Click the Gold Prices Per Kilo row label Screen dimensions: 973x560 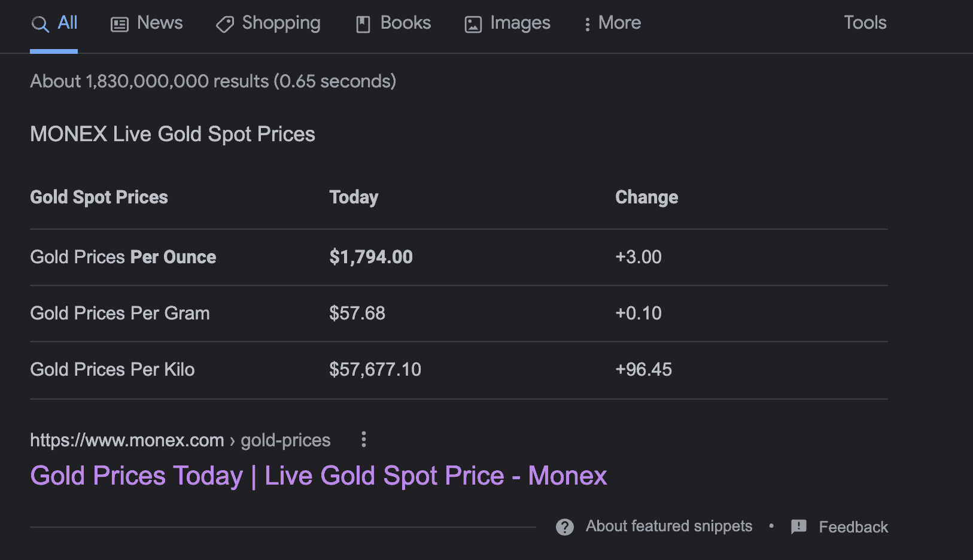click(x=112, y=370)
